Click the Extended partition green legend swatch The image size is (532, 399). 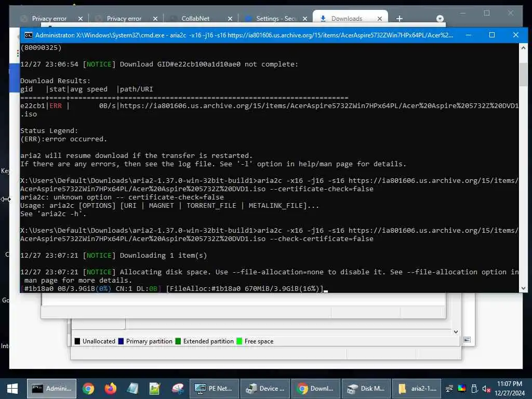tap(178, 341)
